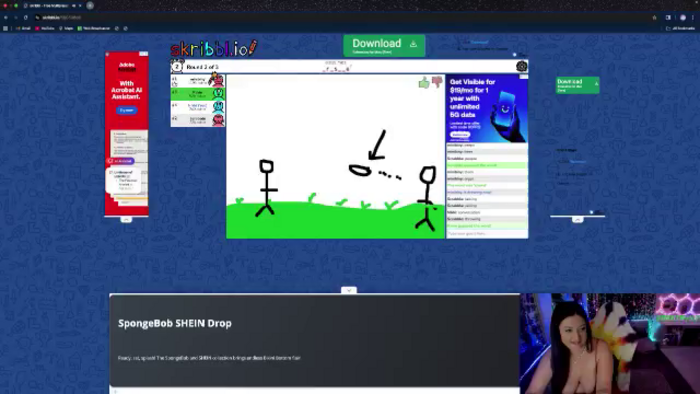Click the skribbl.io logo
Image resolution: width=700 pixels, height=394 pixels.
coord(214,48)
